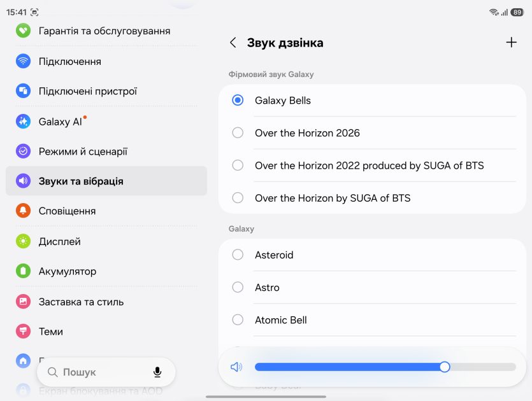Select Over the Horizon 2026 radio button

coord(238,132)
